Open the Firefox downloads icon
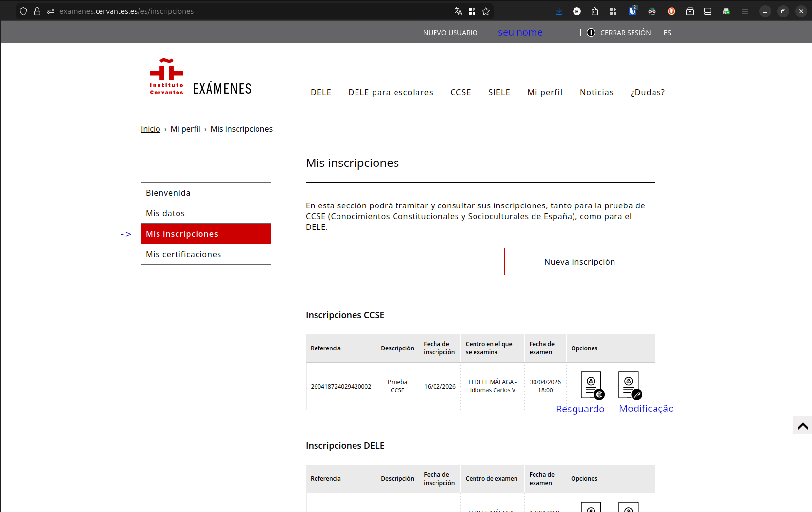The image size is (812, 512). (559, 11)
